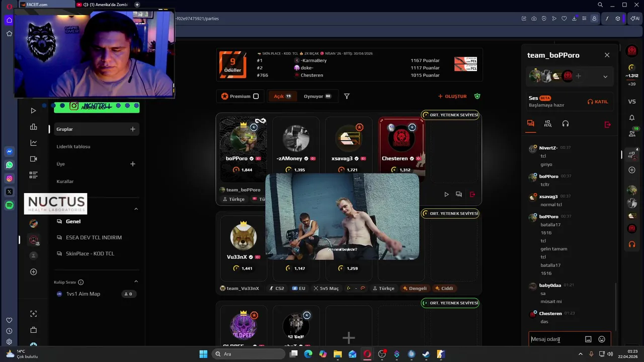Expand the team_boPPoro party members dropdown

tap(605, 76)
